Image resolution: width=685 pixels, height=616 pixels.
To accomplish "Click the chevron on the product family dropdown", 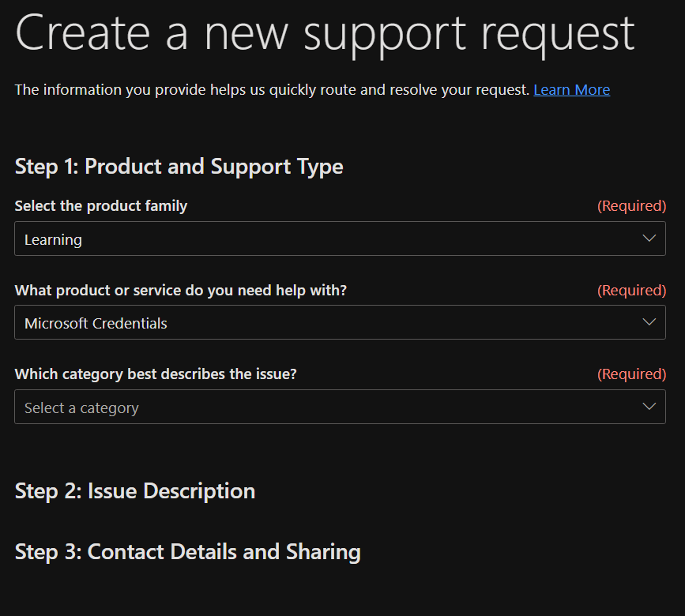I will tap(649, 239).
